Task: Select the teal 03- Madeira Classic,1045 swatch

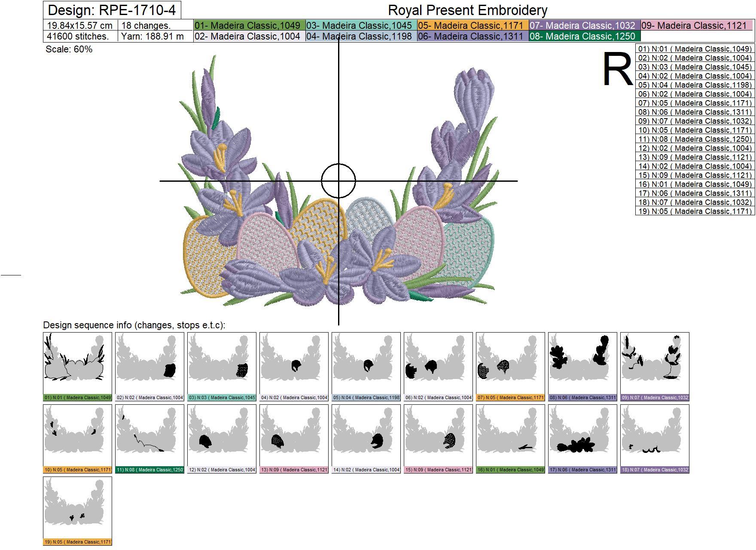Action: click(361, 25)
